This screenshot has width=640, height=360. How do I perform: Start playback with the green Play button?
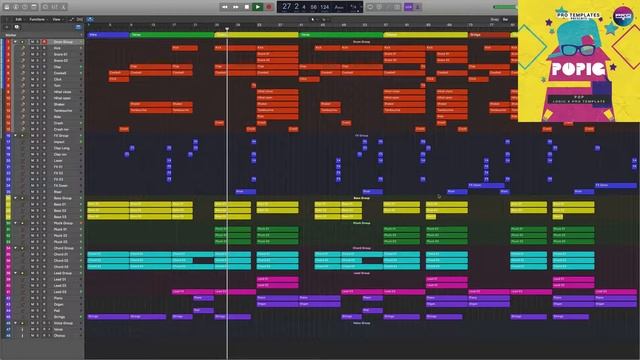click(258, 7)
